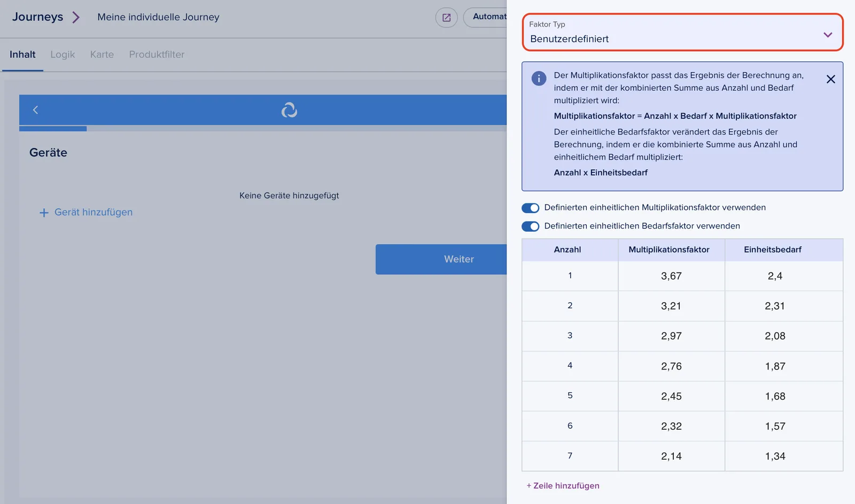Go to Journeys breadcrumb
This screenshot has height=504, width=855.
tap(37, 17)
